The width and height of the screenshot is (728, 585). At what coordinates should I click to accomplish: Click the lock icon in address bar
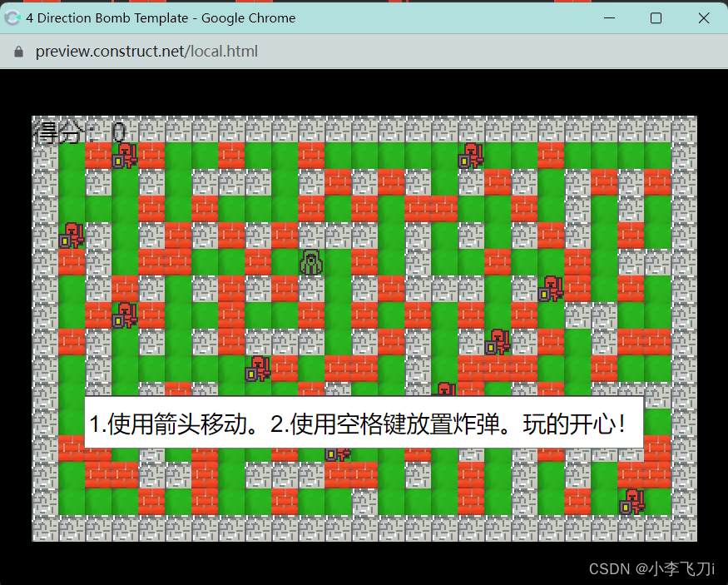tap(18, 52)
